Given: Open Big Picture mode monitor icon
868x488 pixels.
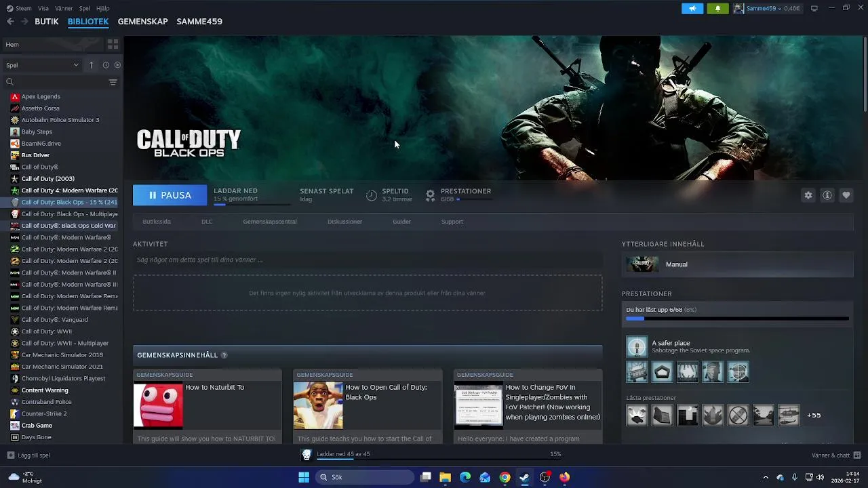Looking at the screenshot, I should (x=814, y=8).
